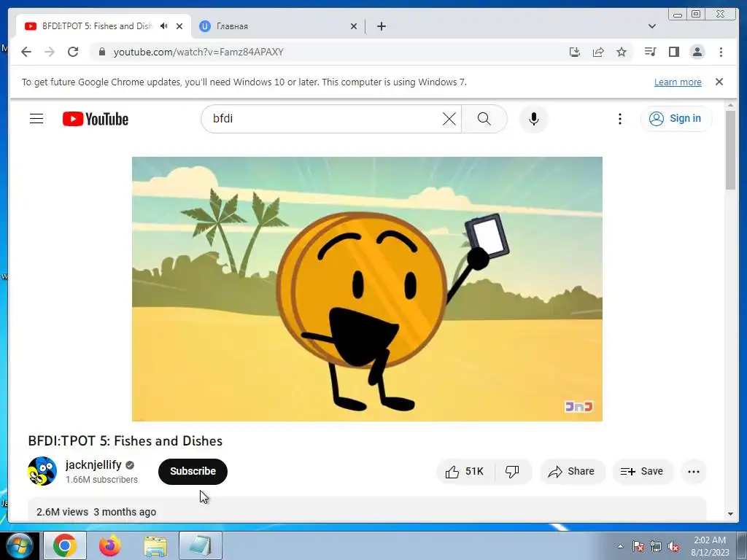Viewport: 747px width, 560px height.
Task: Open the notepad app in taskbar
Action: (x=201, y=545)
